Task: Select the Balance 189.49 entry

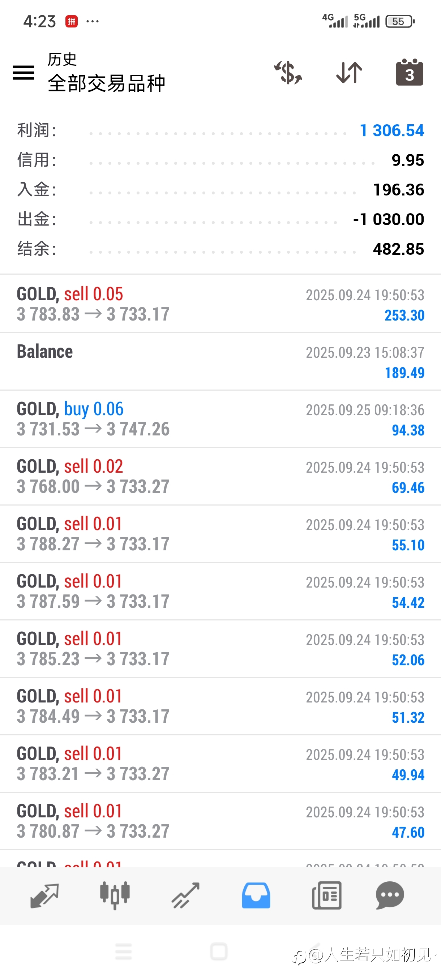Action: [x=220, y=361]
